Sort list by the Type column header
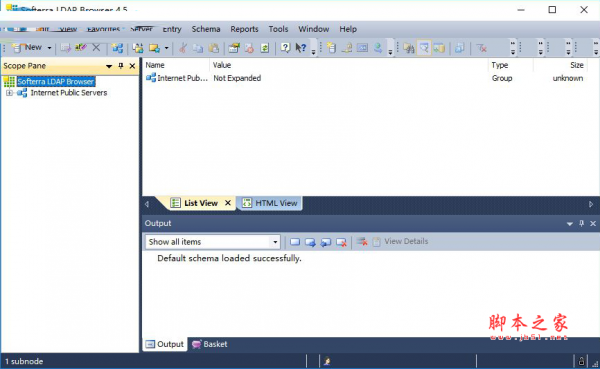 click(511, 65)
